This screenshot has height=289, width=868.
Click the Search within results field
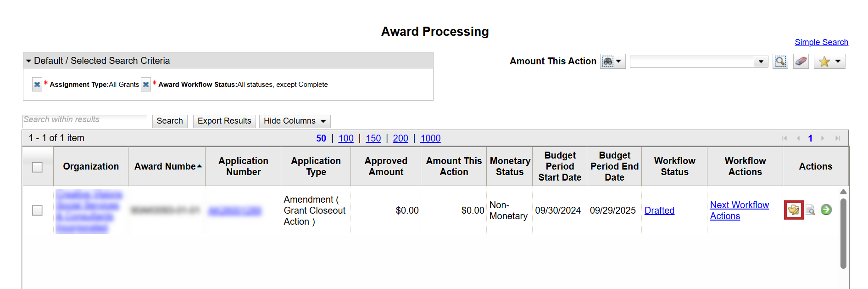click(x=85, y=121)
